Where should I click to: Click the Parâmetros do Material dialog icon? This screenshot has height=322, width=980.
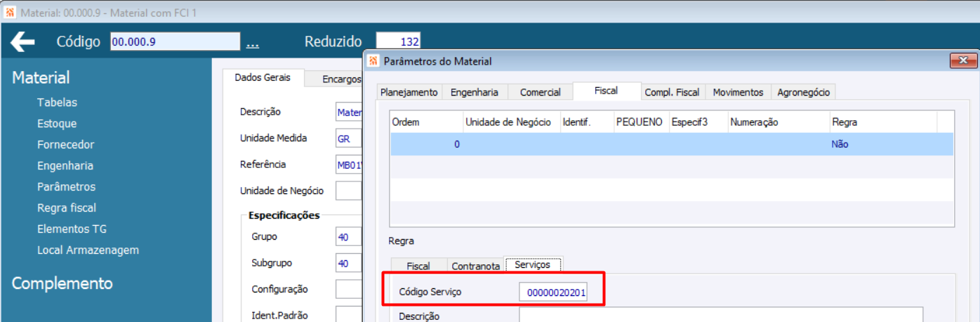click(373, 61)
